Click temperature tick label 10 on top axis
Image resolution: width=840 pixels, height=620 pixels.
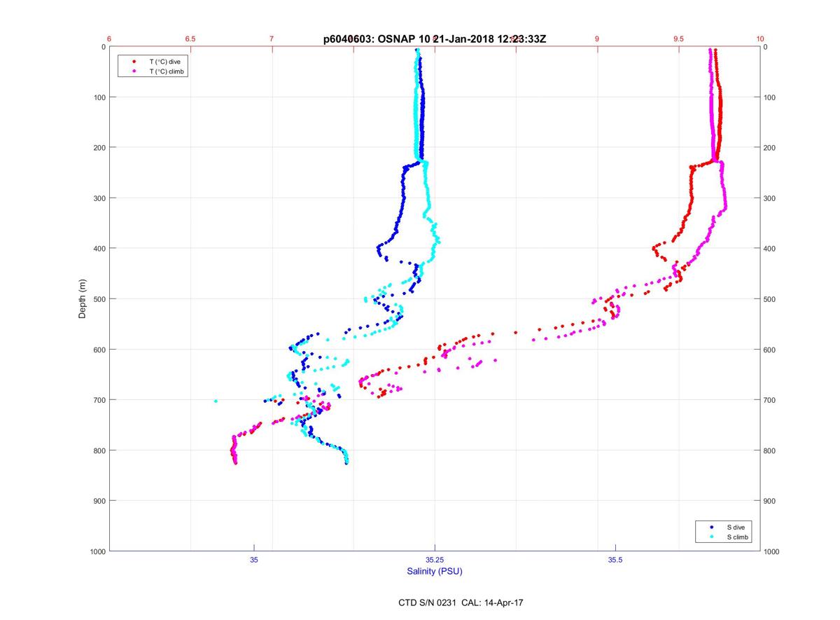760,39
